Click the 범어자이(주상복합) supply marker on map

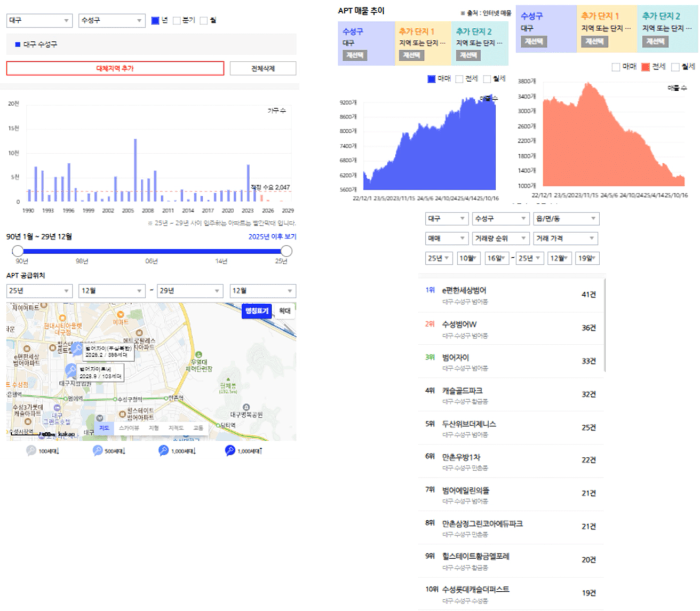click(77, 350)
